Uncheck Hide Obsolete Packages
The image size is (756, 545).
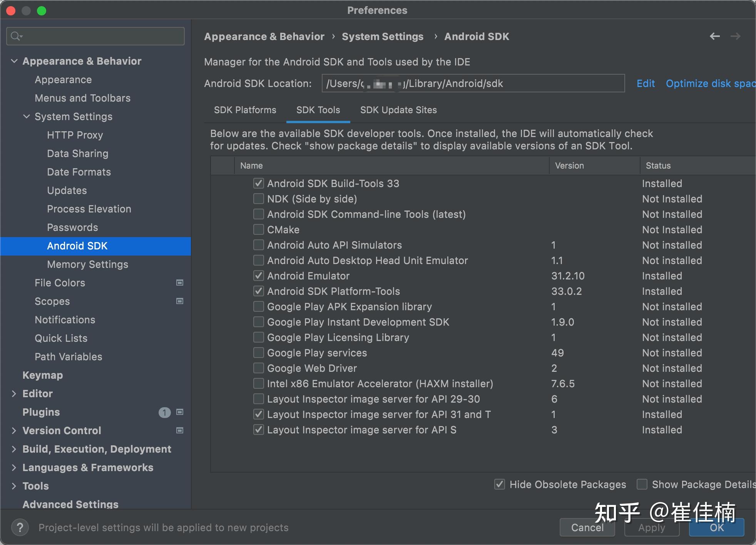coord(500,484)
